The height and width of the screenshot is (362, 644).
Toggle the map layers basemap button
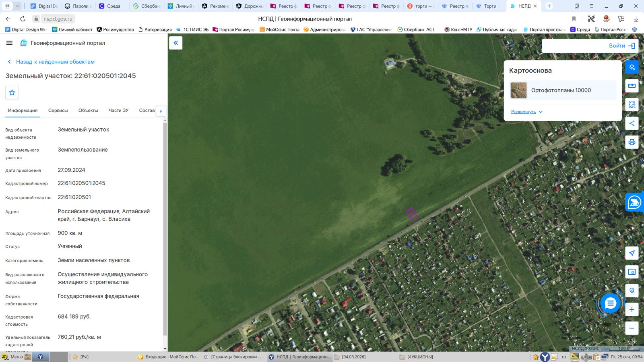click(632, 67)
